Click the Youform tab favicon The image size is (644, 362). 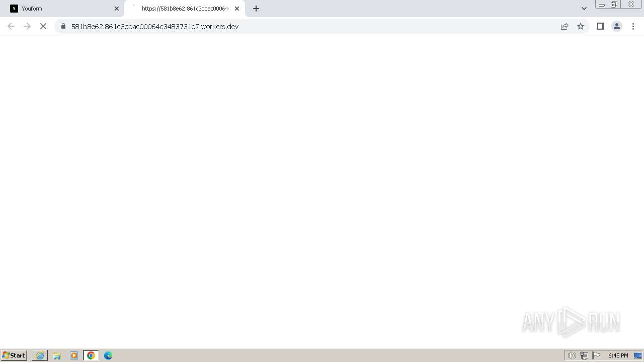14,9
